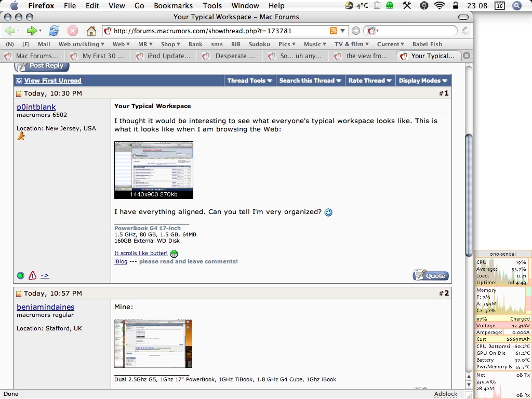532x399 pixels.
Task: Click the View First Unread link
Action: click(x=52, y=81)
